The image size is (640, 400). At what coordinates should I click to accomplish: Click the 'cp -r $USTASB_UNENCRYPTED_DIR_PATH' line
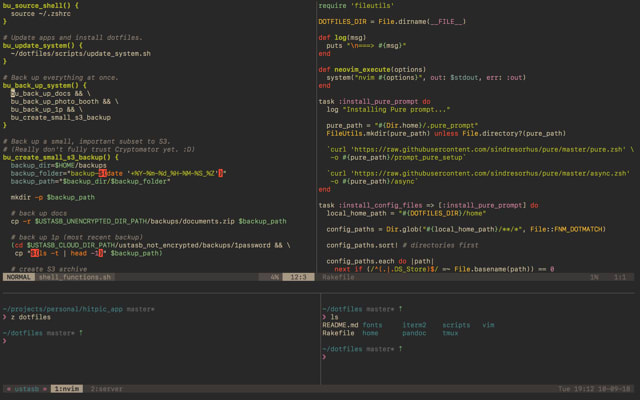click(x=149, y=221)
